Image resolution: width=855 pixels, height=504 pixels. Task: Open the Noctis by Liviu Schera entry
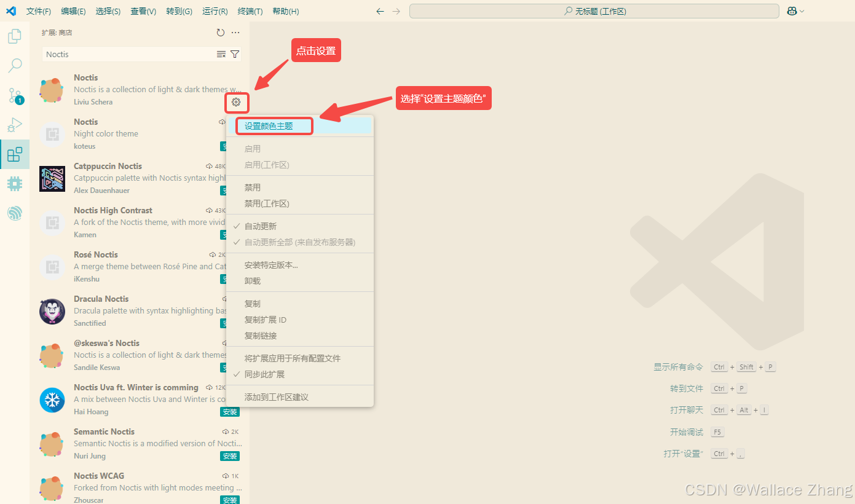click(140, 90)
